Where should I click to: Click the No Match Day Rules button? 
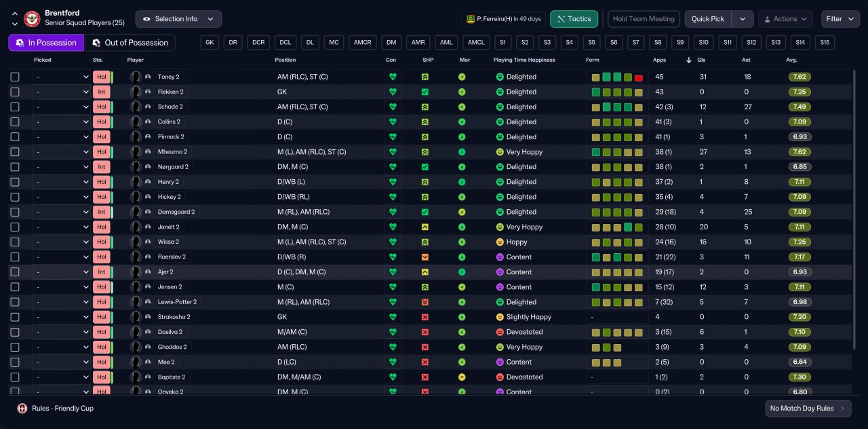[x=808, y=409]
